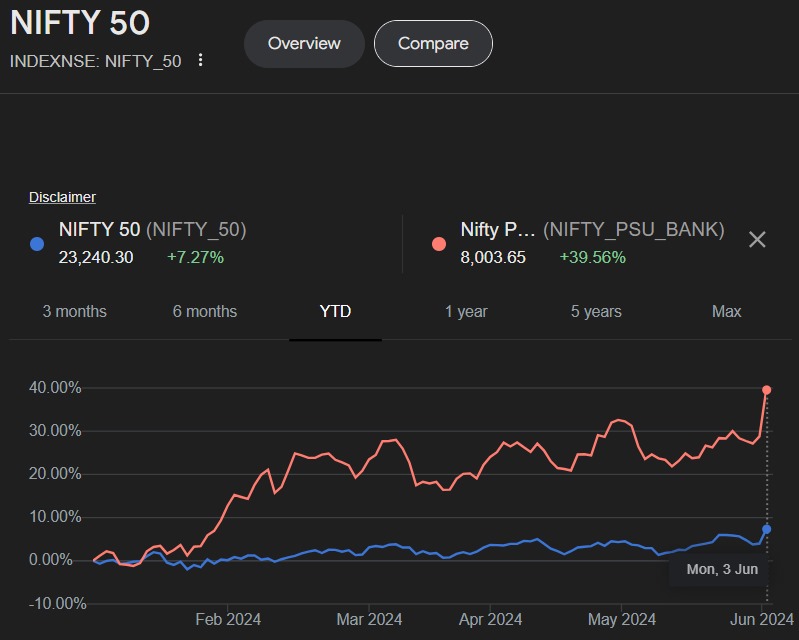Select the 1 year range tab
This screenshot has width=799, height=640.
[x=466, y=311]
